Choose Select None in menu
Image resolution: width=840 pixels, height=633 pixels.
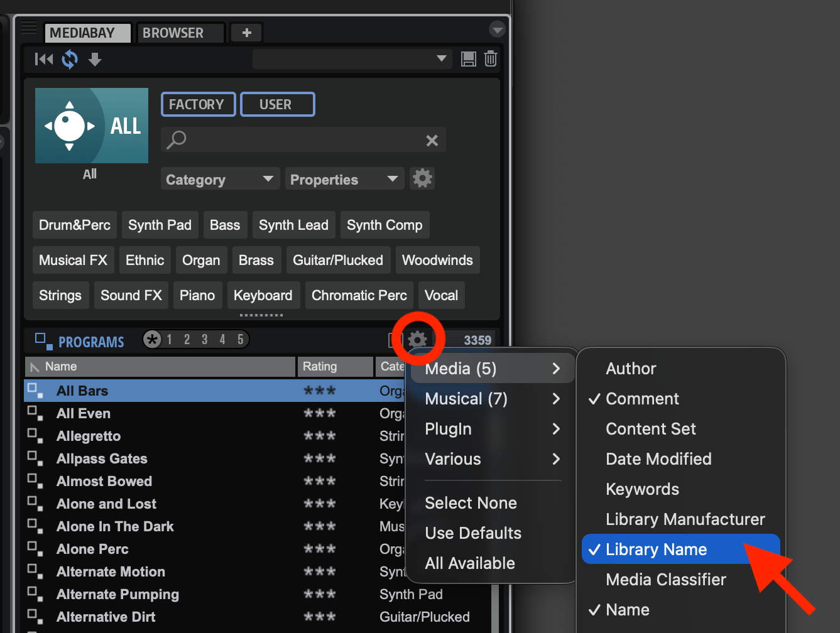click(x=493, y=503)
